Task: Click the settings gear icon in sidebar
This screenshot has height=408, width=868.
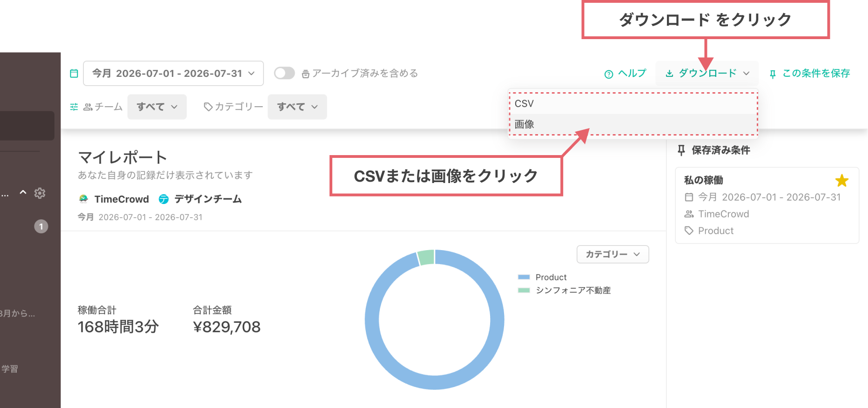Action: point(40,193)
